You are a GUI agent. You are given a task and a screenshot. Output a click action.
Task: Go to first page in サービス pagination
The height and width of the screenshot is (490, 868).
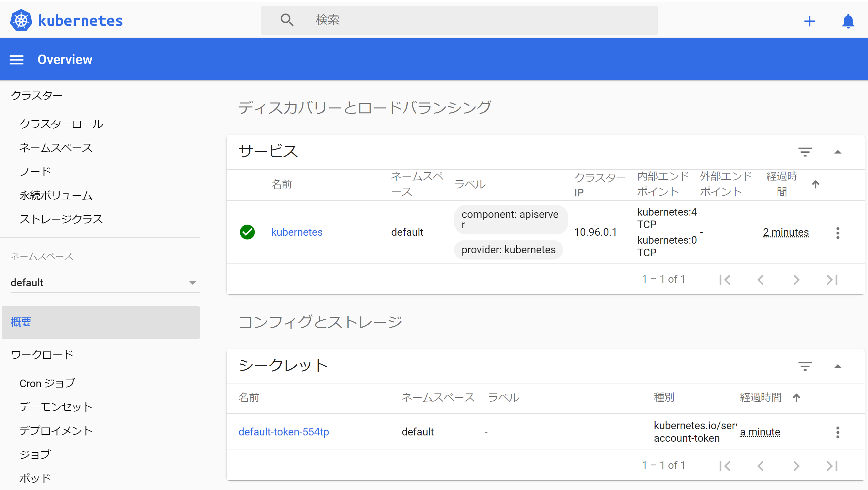point(725,279)
